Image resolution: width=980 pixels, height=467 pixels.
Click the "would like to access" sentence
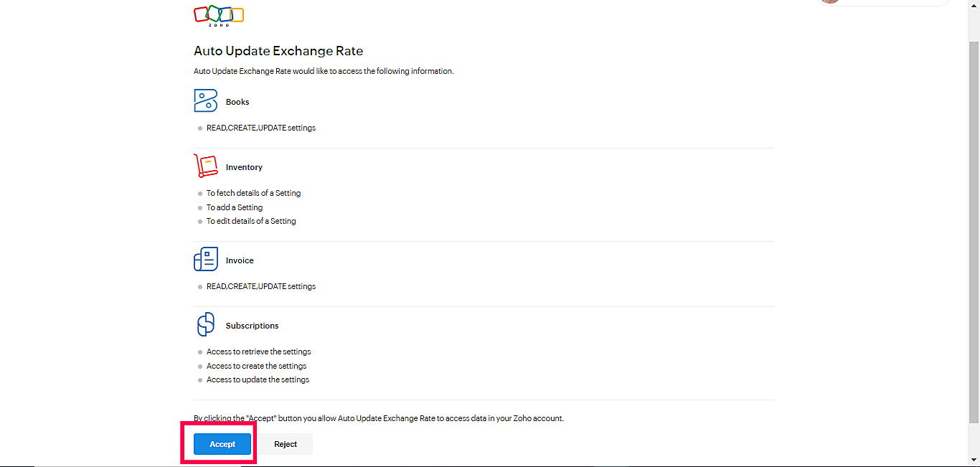tap(324, 71)
